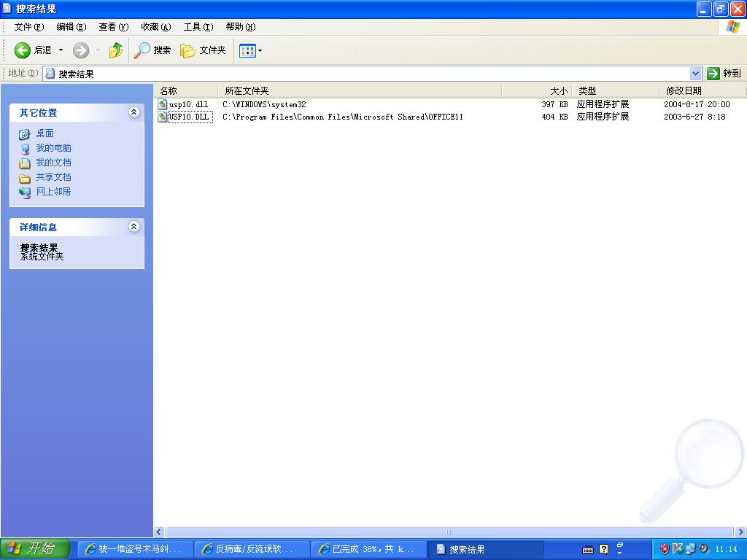Open the 我的文档 link

[x=53, y=163]
